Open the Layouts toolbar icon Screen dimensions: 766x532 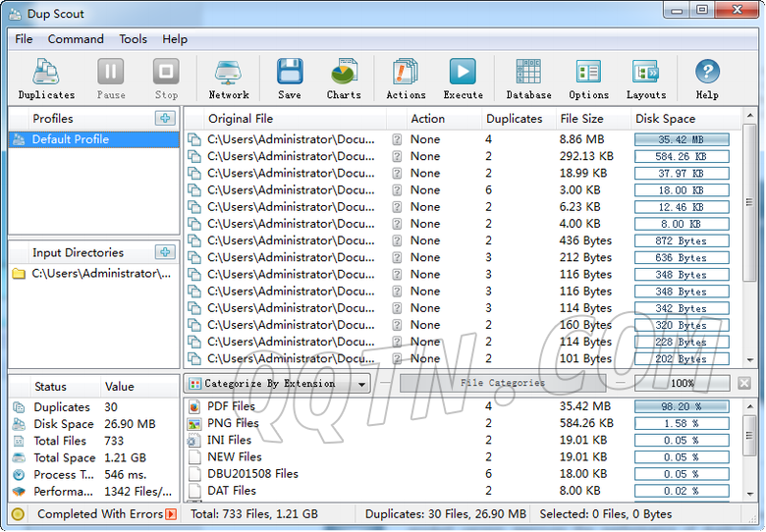(646, 79)
